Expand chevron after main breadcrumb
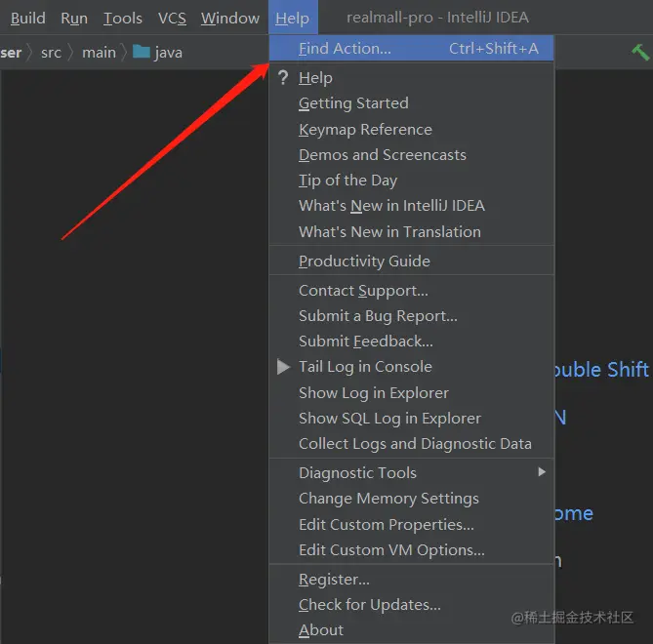Viewport: 653px width, 644px height. pos(124,53)
